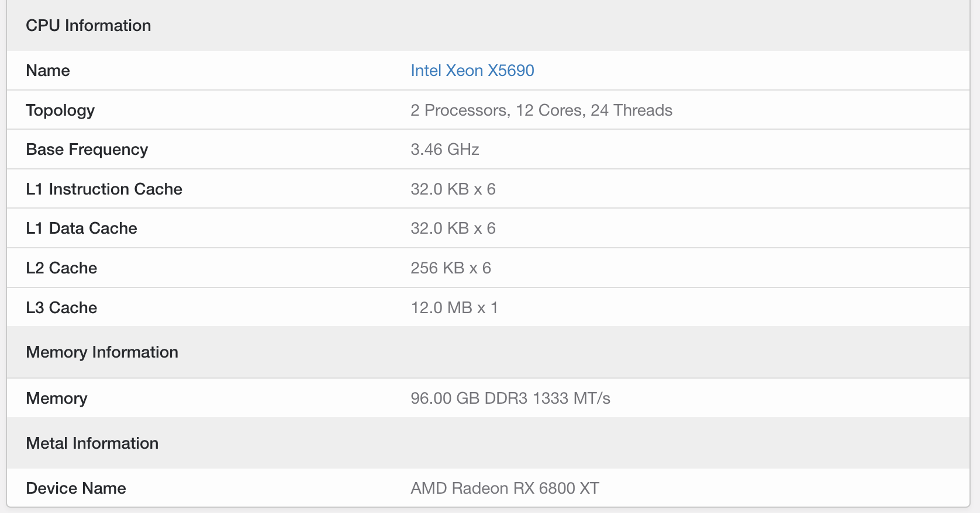The height and width of the screenshot is (513, 980).
Task: Click the Device Name label
Action: [76, 488]
